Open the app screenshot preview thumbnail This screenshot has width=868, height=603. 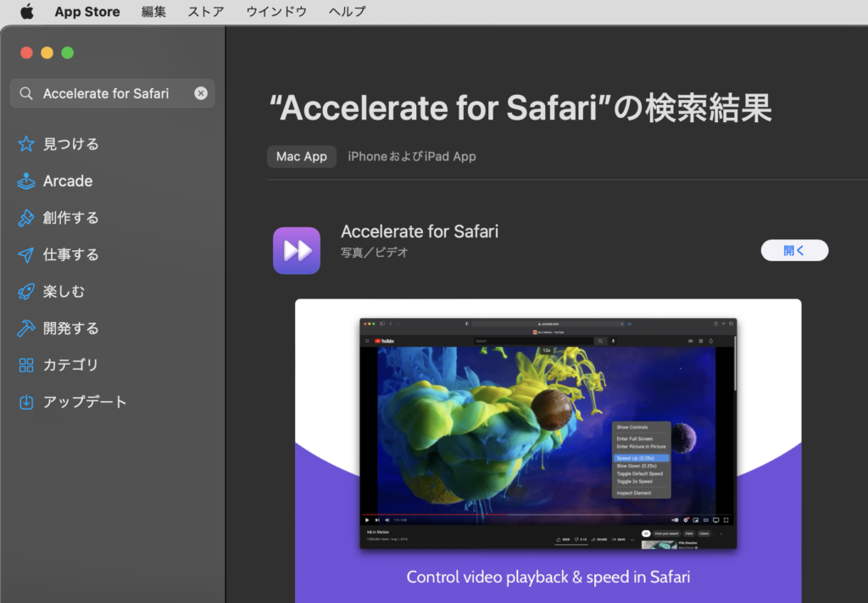(x=548, y=450)
